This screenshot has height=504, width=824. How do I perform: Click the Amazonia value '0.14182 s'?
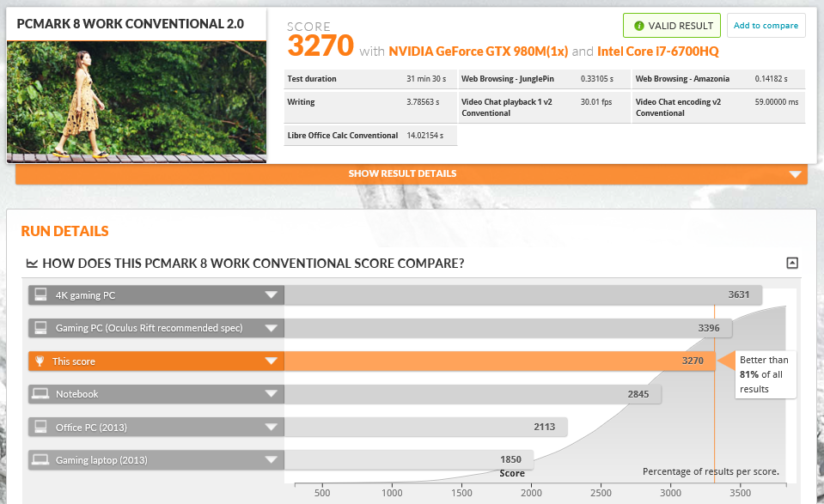[x=772, y=79]
